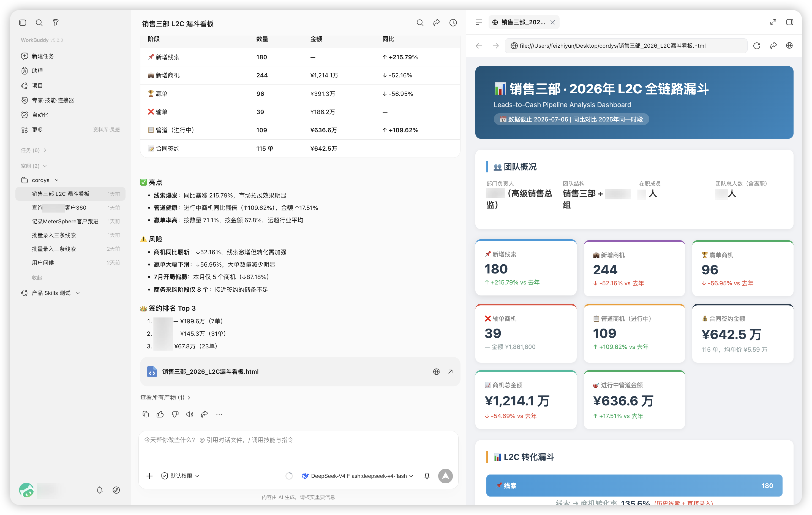Select 销售三部 L2C 漏斗看板 conversation
This screenshot has height=515, width=812.
[70, 194]
